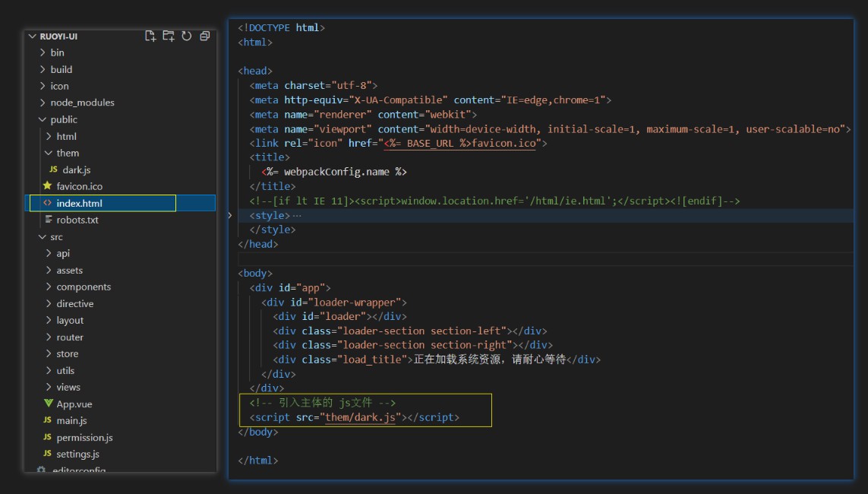Screen dimensions: 868x494
Task: Click the viewport meta line
Action: tap(550, 128)
